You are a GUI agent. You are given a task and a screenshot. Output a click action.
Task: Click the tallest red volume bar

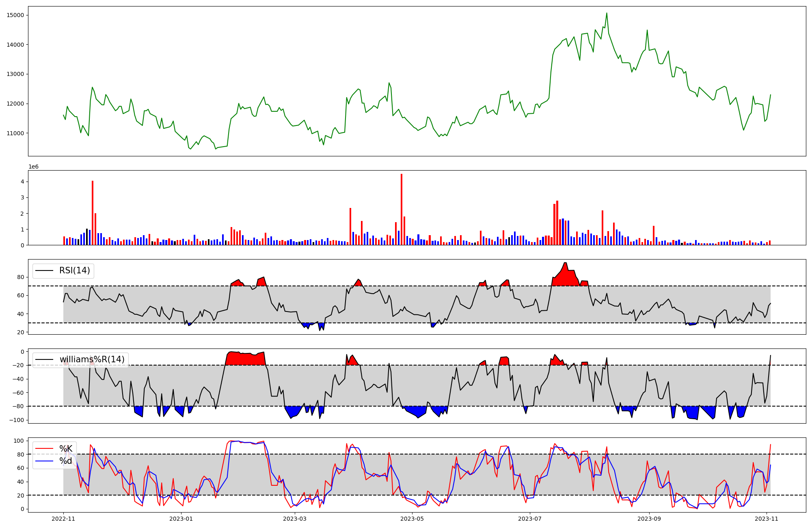point(402,209)
